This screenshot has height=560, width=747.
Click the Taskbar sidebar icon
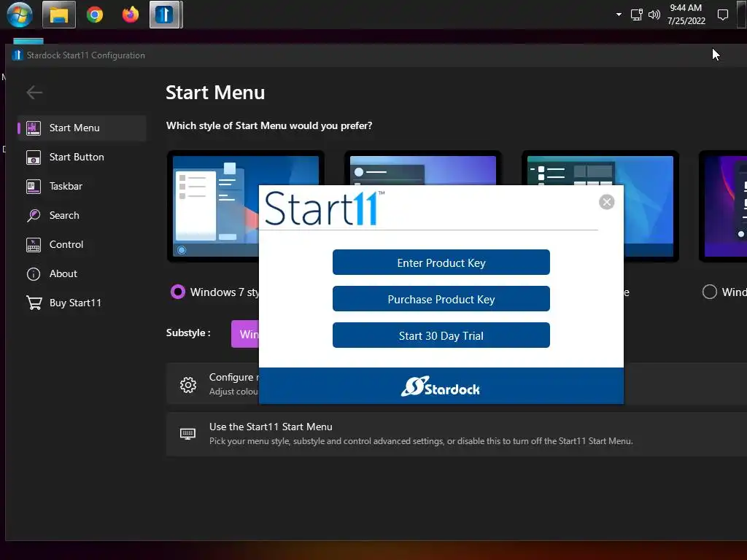click(34, 186)
